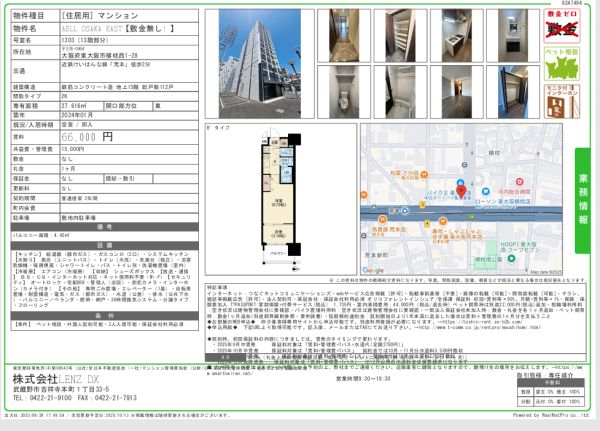Viewport: 600px width, 431px height.
Task: Click the 手数料 fee table header
Action: pyautogui.click(x=551, y=383)
